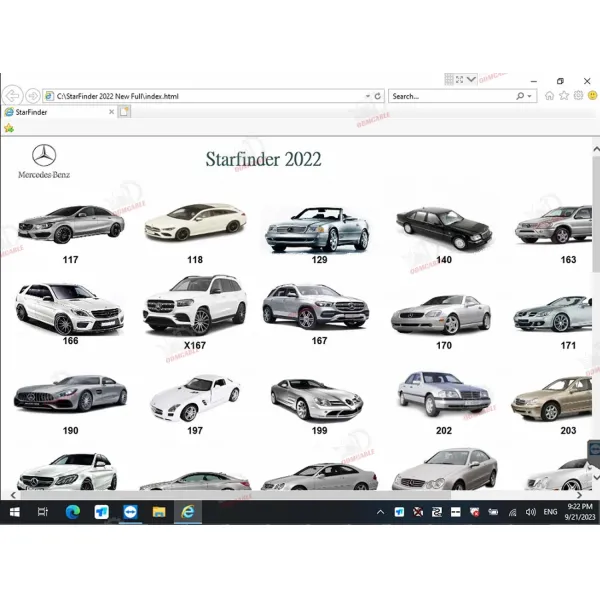Click the "117" model label
Screen dimensions: 600x600
70,260
